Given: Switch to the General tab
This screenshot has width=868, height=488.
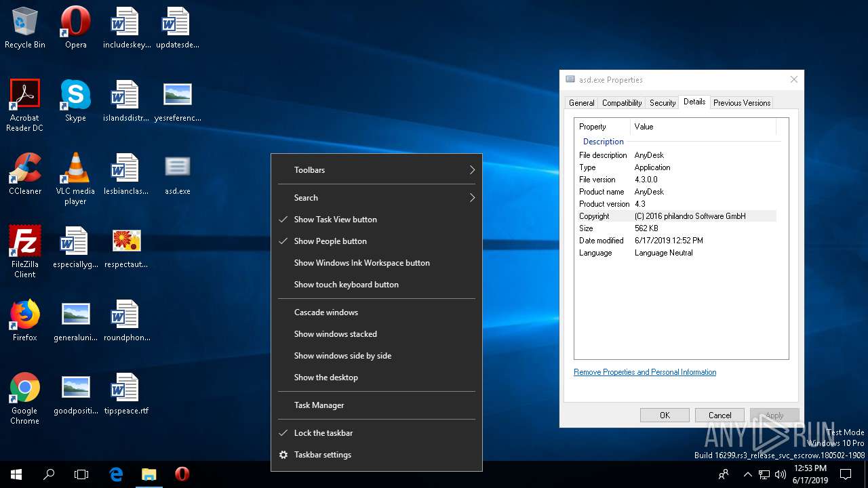Looking at the screenshot, I should (581, 103).
